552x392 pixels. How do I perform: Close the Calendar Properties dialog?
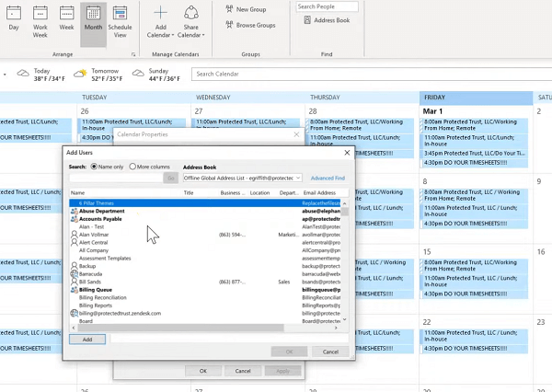(x=296, y=134)
